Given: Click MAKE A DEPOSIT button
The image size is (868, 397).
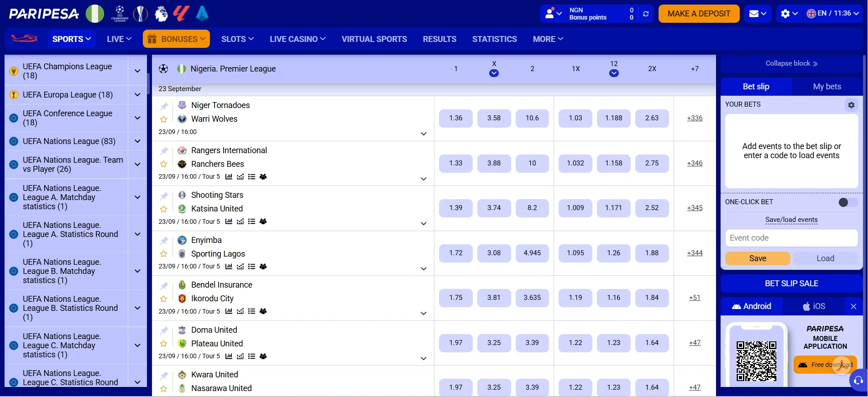Looking at the screenshot, I should (699, 14).
